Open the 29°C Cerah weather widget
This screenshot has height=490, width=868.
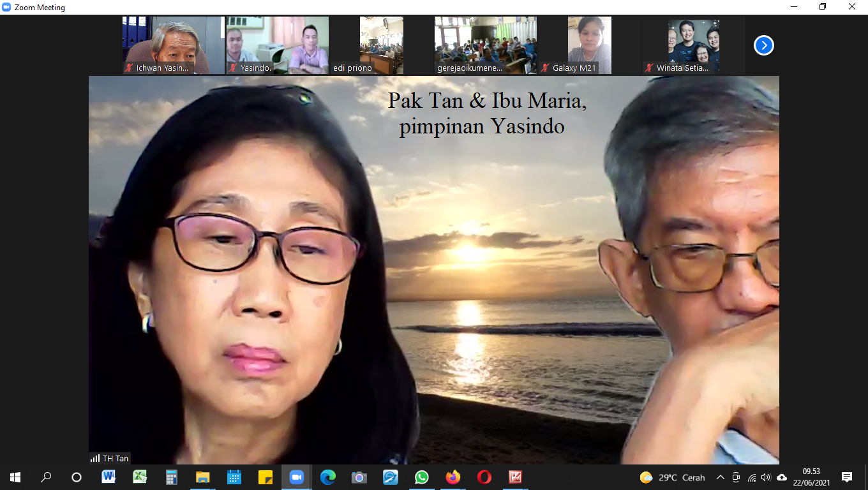671,477
